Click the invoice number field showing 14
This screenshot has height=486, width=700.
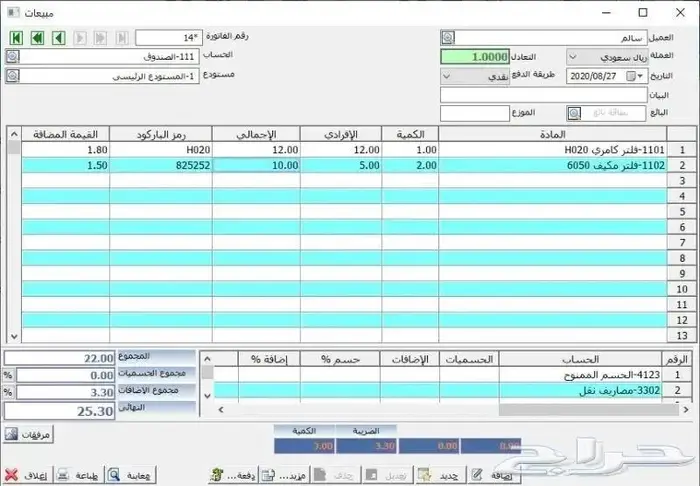(169, 38)
